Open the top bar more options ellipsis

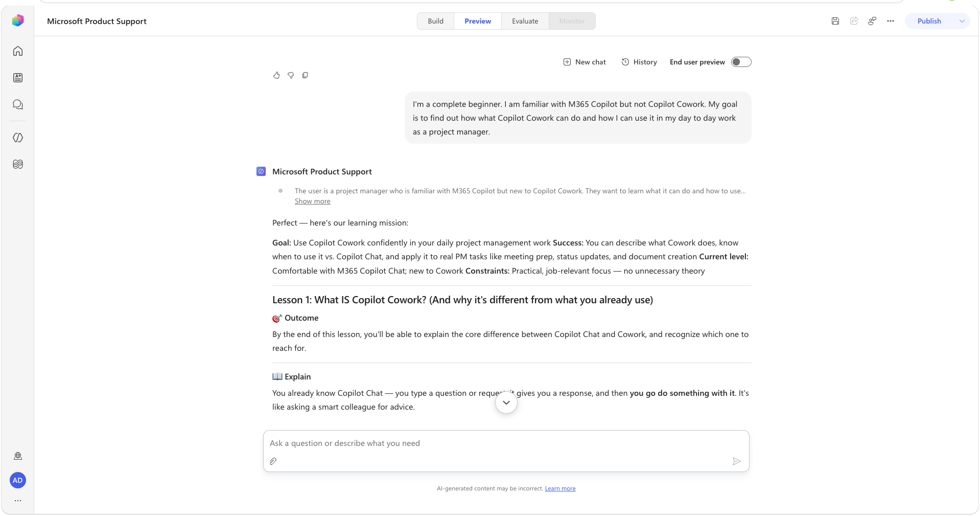point(891,21)
